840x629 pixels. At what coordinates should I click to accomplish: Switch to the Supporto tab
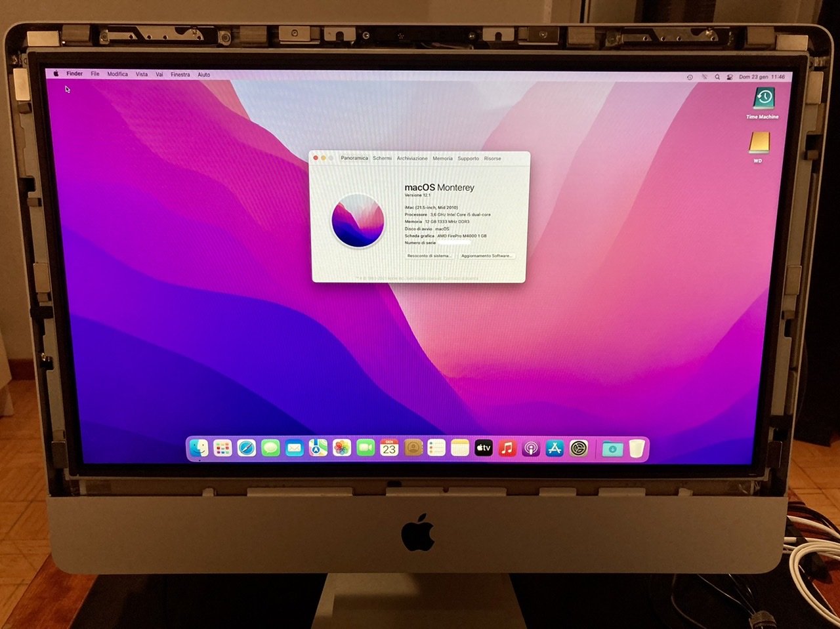(x=469, y=158)
